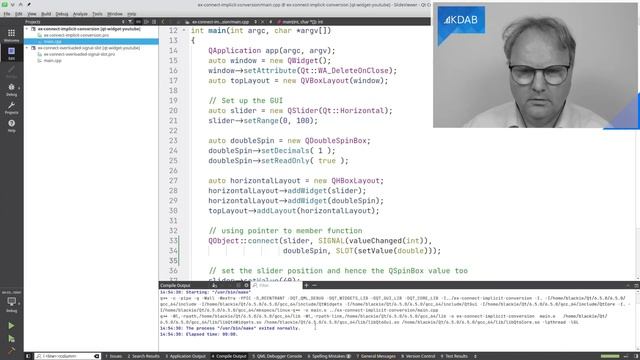Open the Search Results pane

[143, 356]
